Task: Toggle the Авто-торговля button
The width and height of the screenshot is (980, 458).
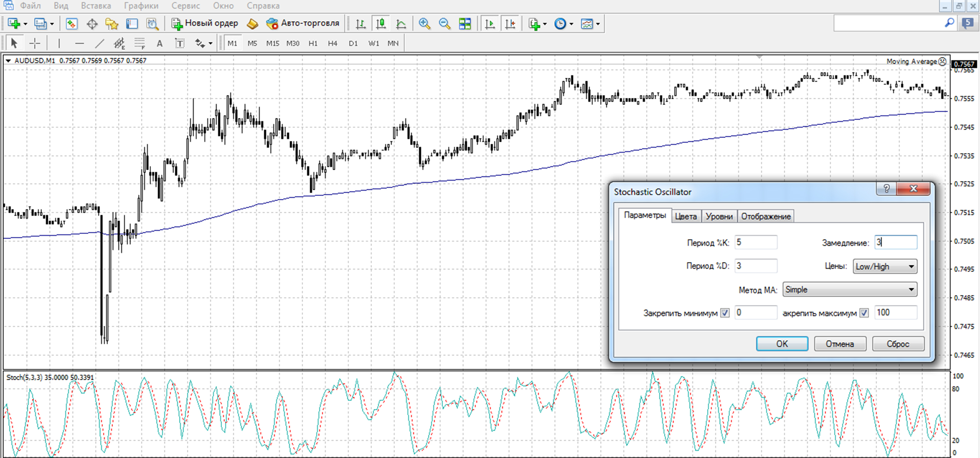Action: point(302,24)
